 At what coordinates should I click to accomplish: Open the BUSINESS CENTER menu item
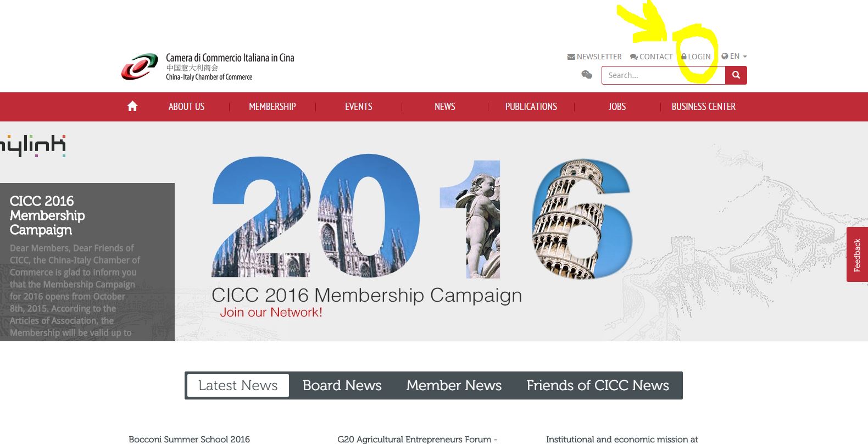point(704,107)
